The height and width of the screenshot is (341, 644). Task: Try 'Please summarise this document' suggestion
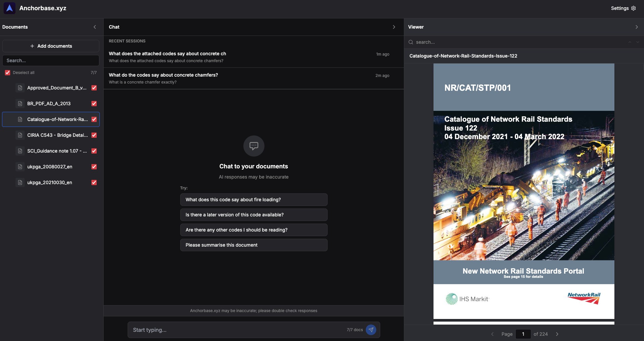tap(254, 245)
